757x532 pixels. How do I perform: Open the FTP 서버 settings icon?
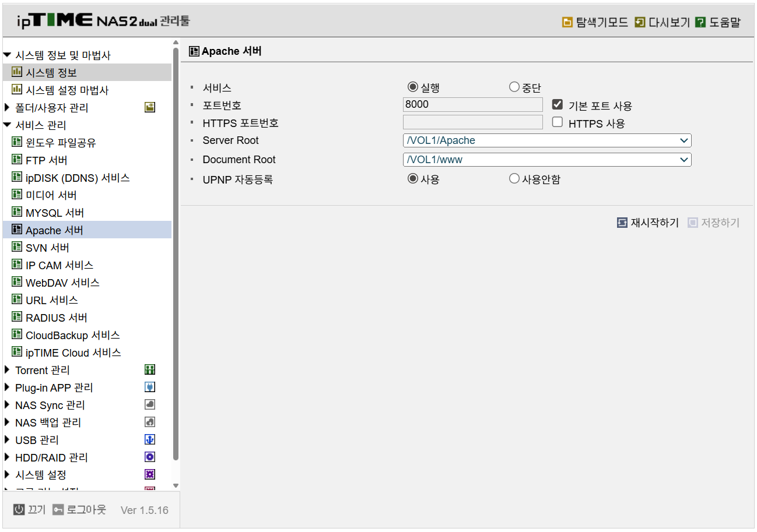17,160
